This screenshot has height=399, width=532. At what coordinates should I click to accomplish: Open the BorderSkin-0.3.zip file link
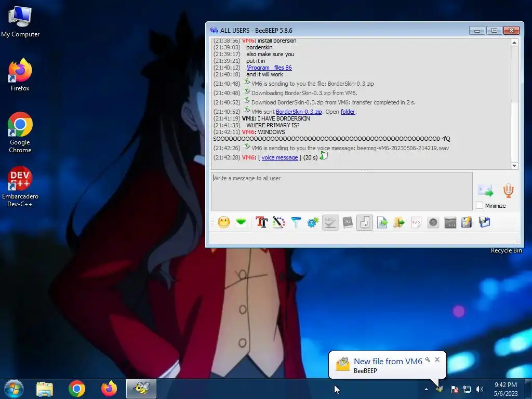[299, 112]
